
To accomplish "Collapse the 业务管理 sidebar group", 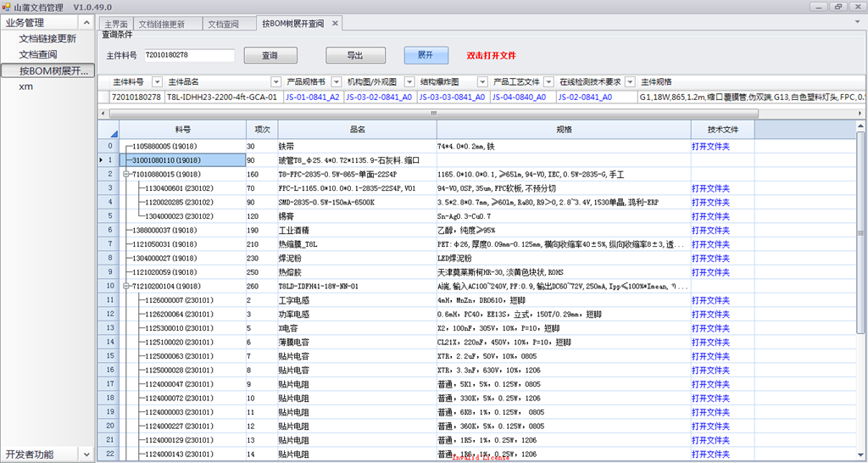I will tap(85, 23).
